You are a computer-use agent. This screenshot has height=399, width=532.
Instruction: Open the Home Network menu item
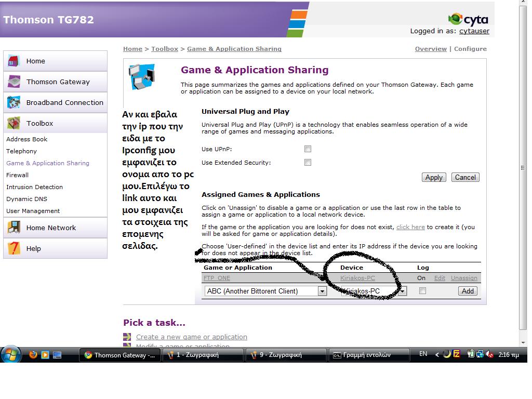55,228
